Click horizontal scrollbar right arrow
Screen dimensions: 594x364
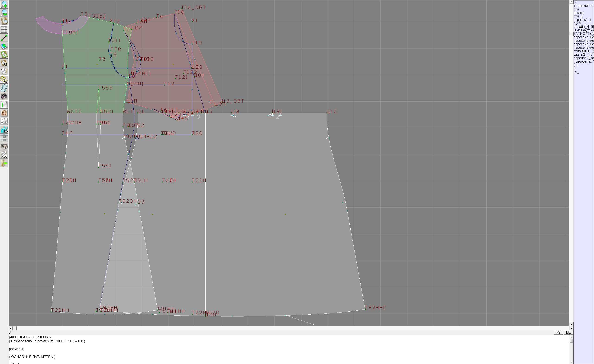click(571, 328)
